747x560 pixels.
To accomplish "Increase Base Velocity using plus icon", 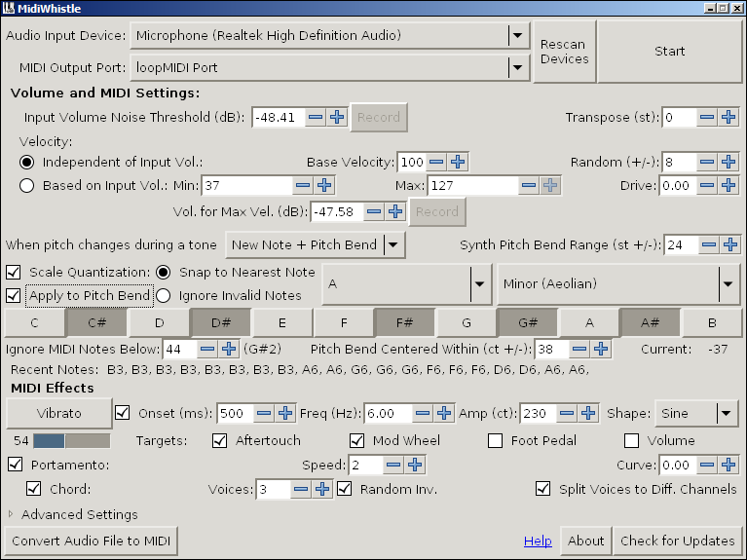I will click(x=458, y=162).
